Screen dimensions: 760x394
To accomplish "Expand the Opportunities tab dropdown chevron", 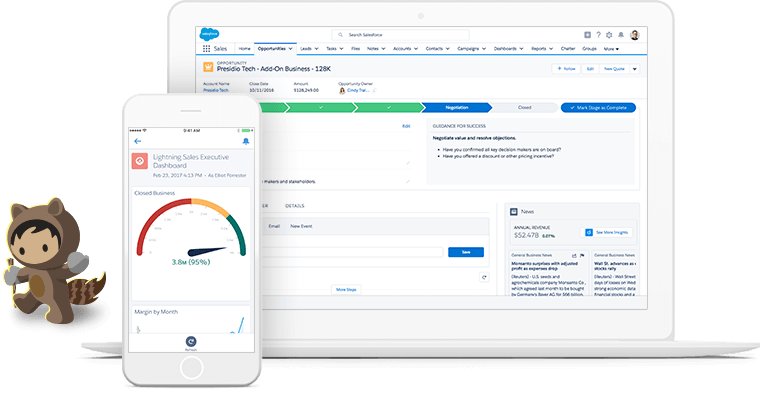I will [x=290, y=49].
